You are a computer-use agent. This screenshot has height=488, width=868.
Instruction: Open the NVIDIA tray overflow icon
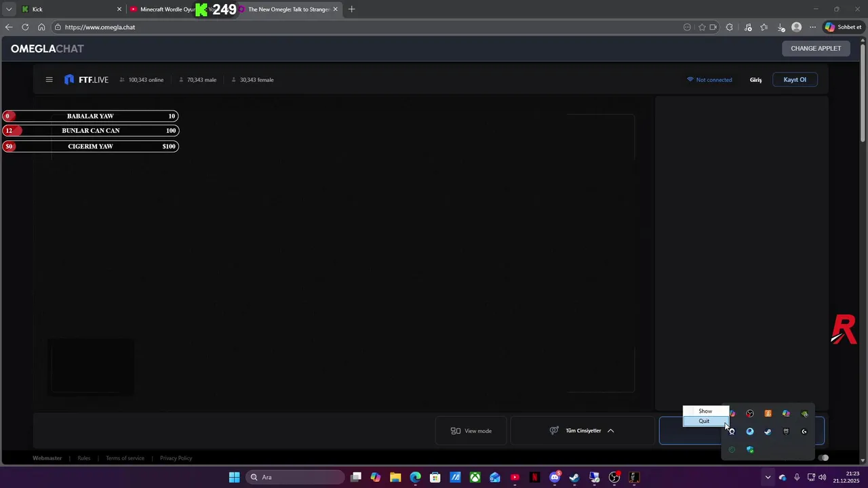point(804,413)
